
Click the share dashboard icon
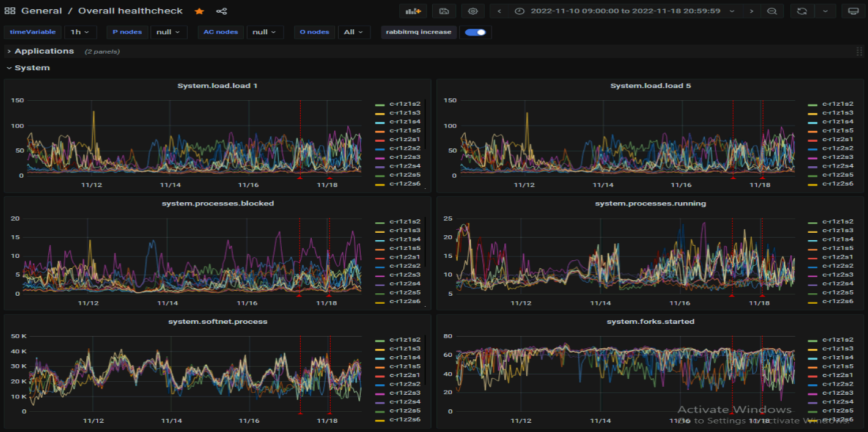[221, 11]
